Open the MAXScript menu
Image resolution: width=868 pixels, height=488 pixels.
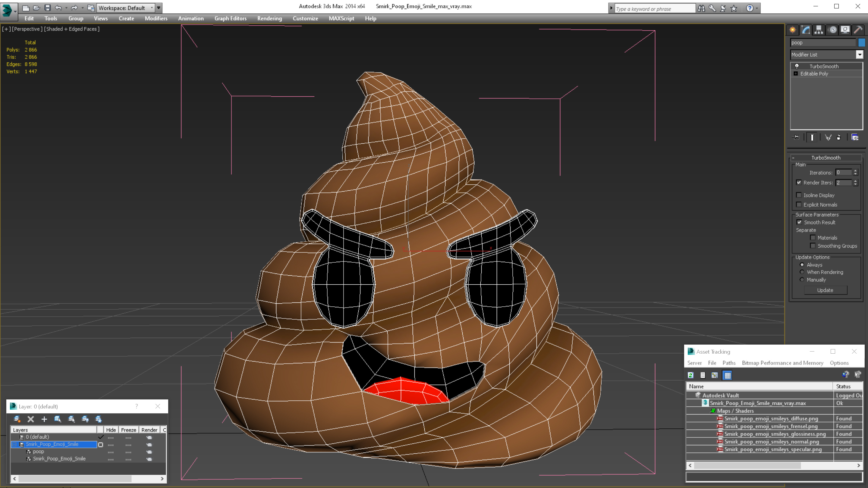pyautogui.click(x=341, y=18)
